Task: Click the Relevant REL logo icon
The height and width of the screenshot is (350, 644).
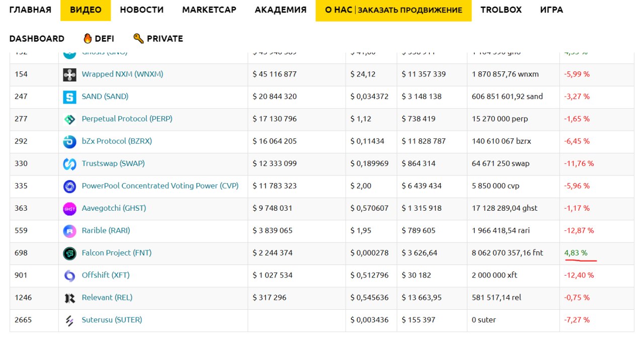Action: pyautogui.click(x=69, y=298)
